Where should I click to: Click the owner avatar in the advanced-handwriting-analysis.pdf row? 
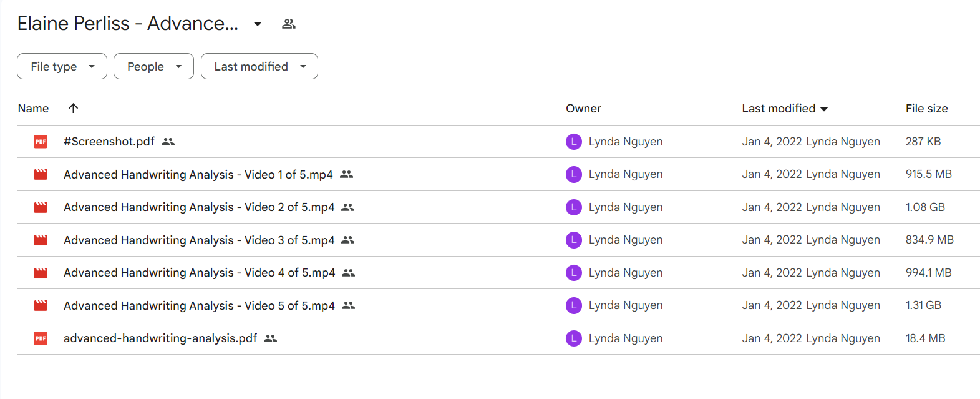(x=574, y=338)
